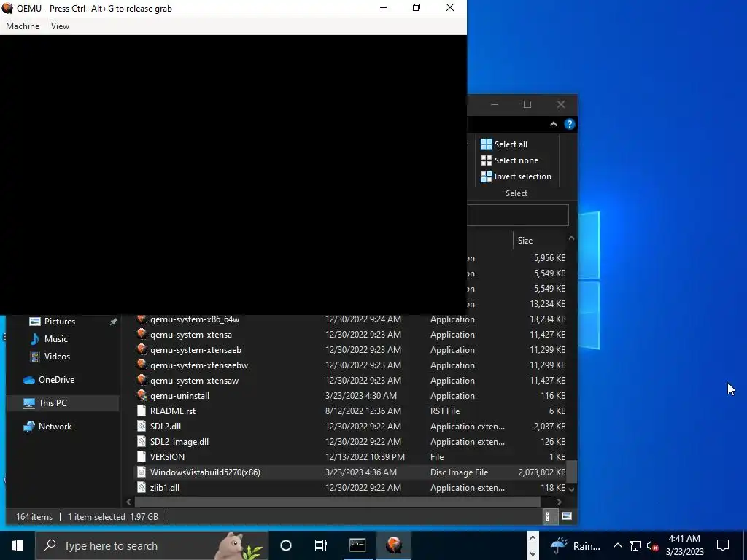Select This PC in the navigation pane
This screenshot has height=560, width=747.
coord(53,402)
